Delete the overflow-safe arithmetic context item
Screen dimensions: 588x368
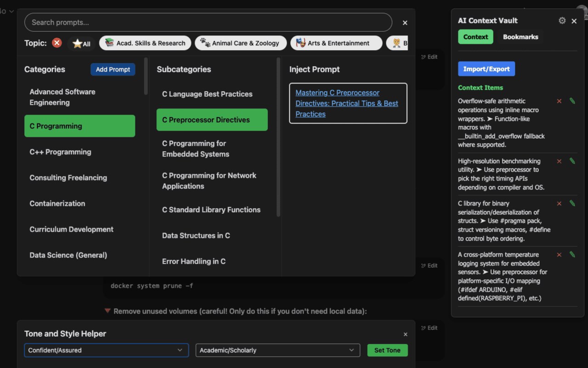[x=559, y=101]
